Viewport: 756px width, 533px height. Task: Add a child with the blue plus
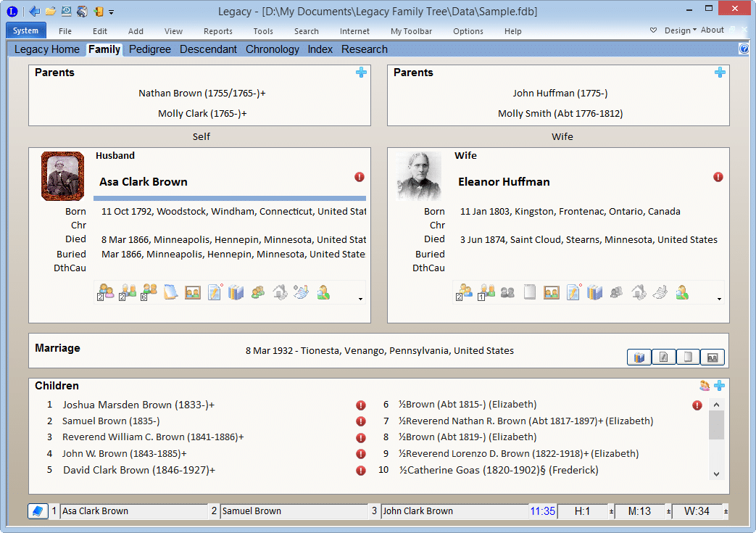point(719,385)
